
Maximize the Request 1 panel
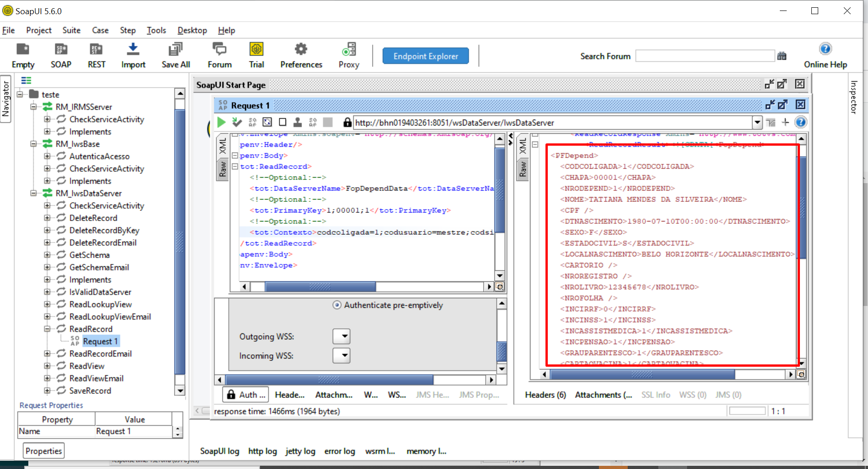(x=783, y=105)
